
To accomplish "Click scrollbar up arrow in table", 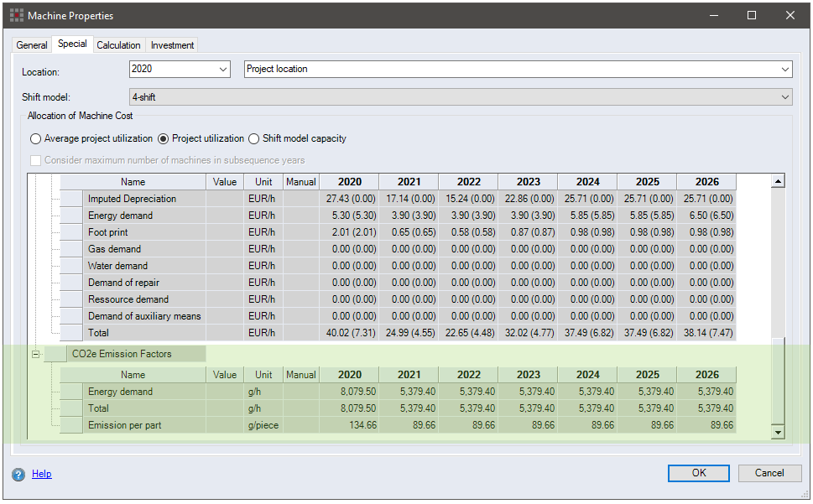I will 778,181.
